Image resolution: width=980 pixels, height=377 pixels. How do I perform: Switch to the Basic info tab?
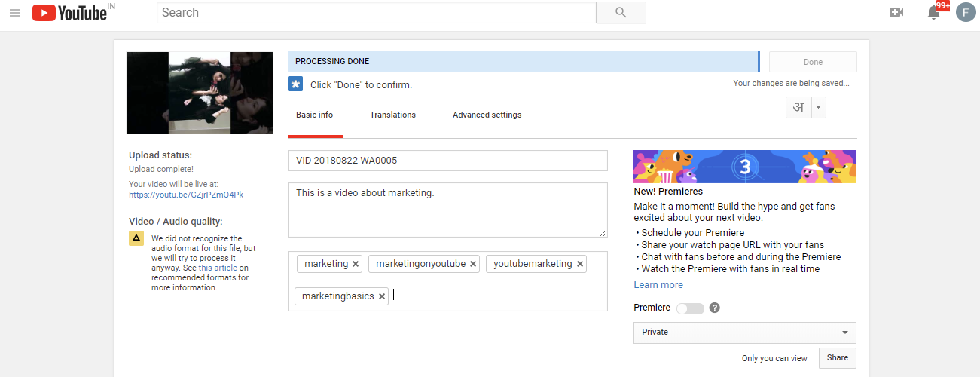click(x=314, y=115)
